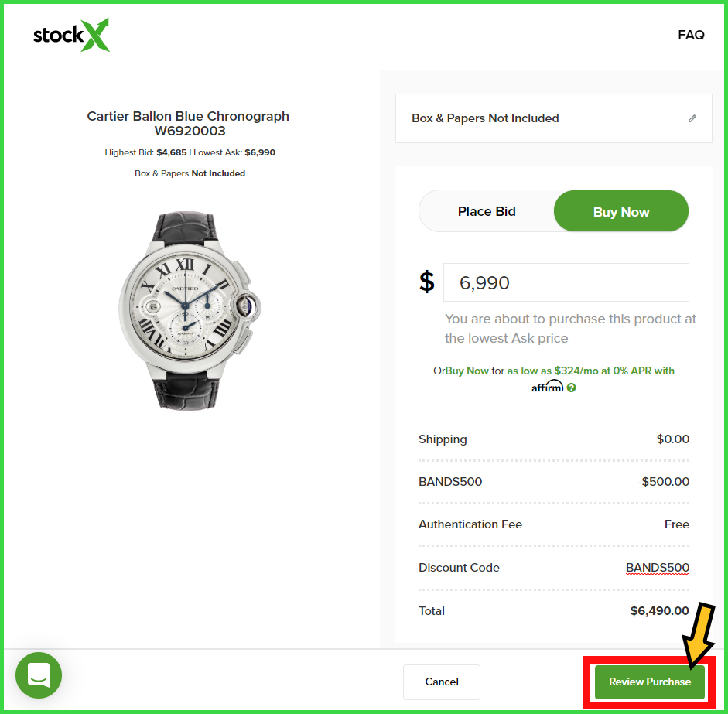
Task: Click the pencil edit icon
Action: coord(692,118)
